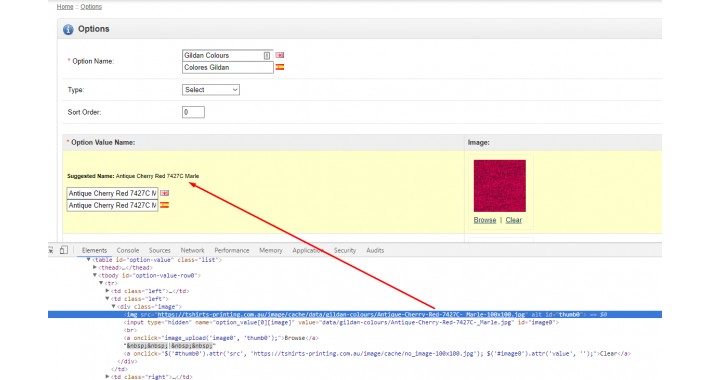Click the Image: column header
This screenshot has height=380, width=710.
pyautogui.click(x=479, y=142)
